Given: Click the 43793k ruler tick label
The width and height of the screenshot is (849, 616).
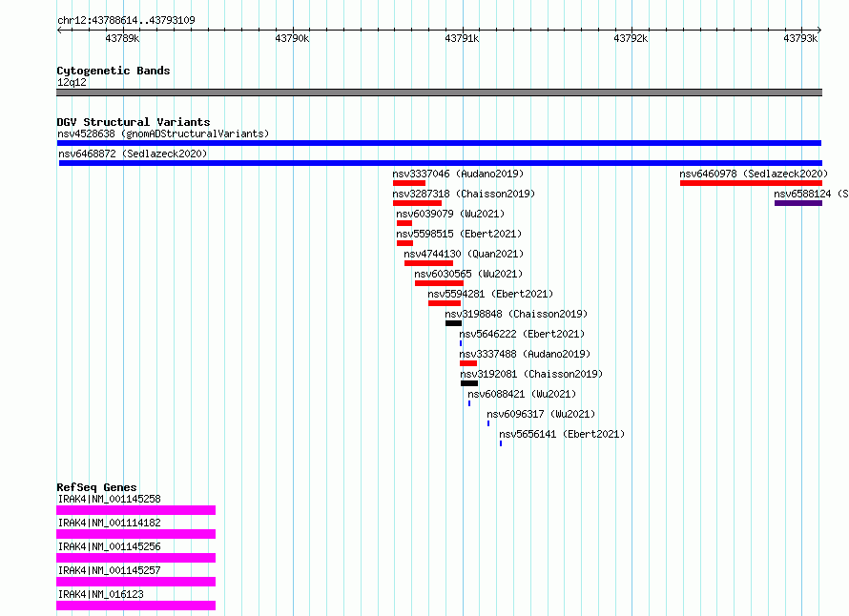Looking at the screenshot, I should [x=800, y=38].
